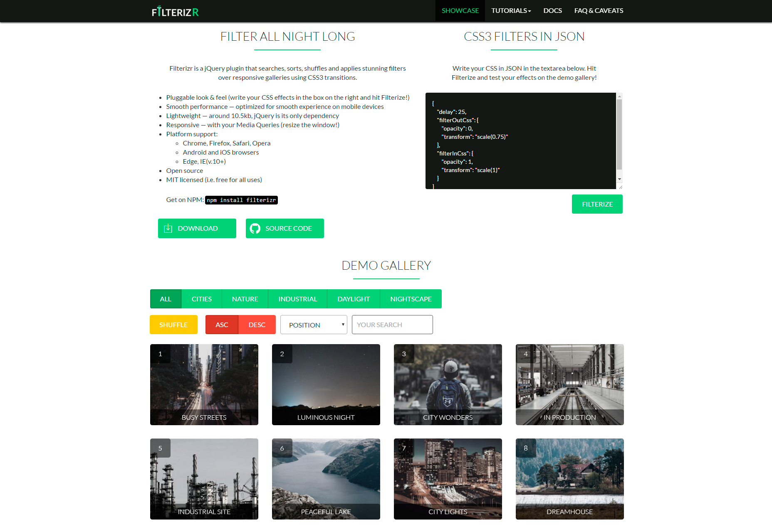This screenshot has width=772, height=532.
Task: Expand the Tutorials menu
Action: tap(511, 11)
